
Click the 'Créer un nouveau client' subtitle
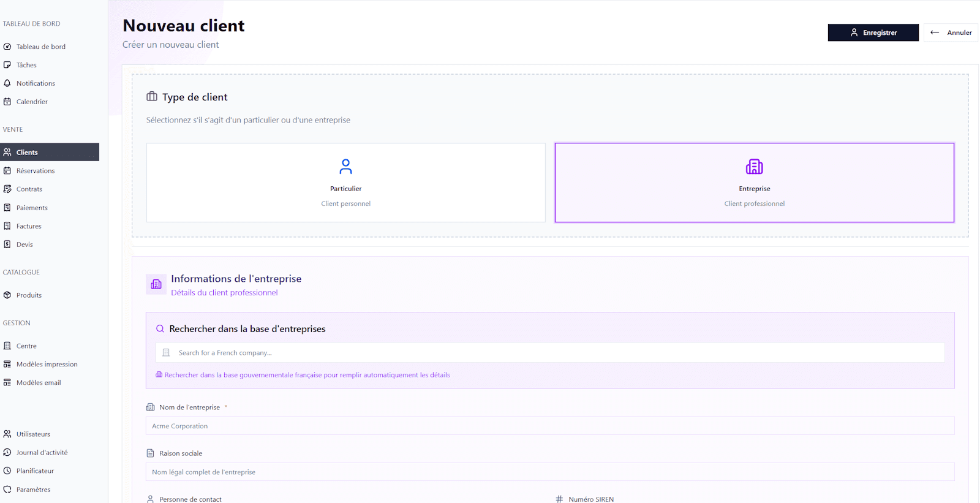click(170, 45)
